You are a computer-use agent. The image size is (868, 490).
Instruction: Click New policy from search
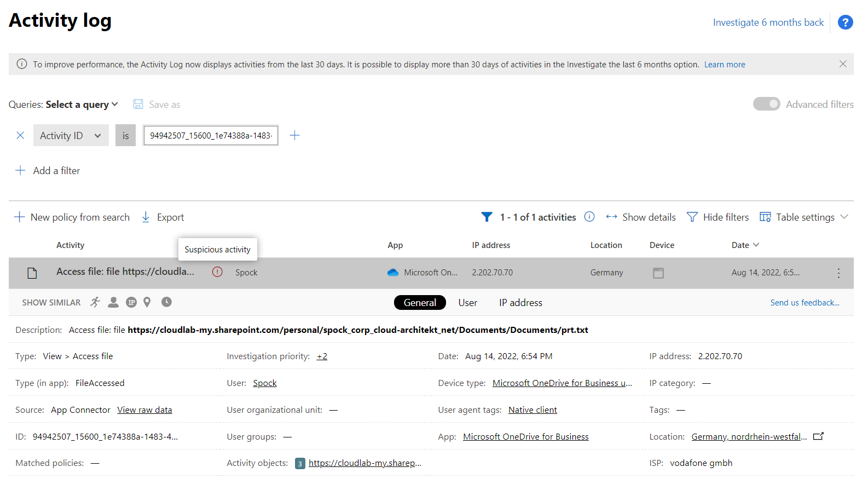[x=72, y=217]
